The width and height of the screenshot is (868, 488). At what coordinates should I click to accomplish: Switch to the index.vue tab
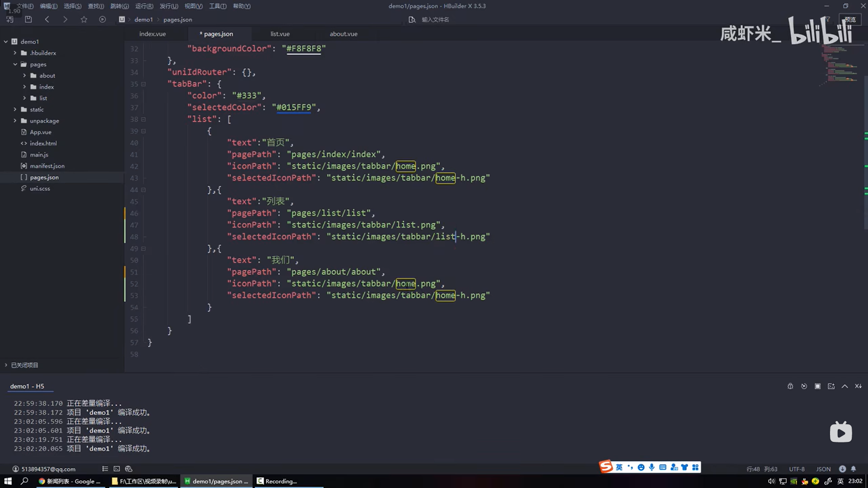[x=152, y=34]
